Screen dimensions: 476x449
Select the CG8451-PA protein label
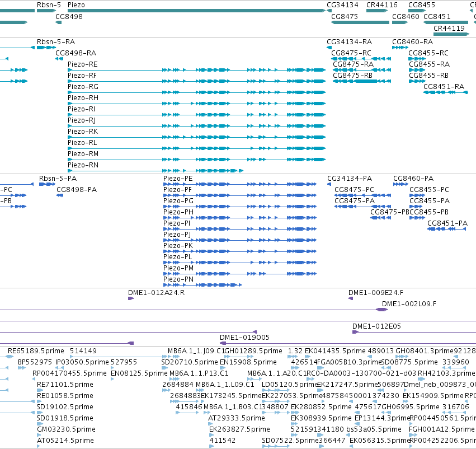[447, 223]
